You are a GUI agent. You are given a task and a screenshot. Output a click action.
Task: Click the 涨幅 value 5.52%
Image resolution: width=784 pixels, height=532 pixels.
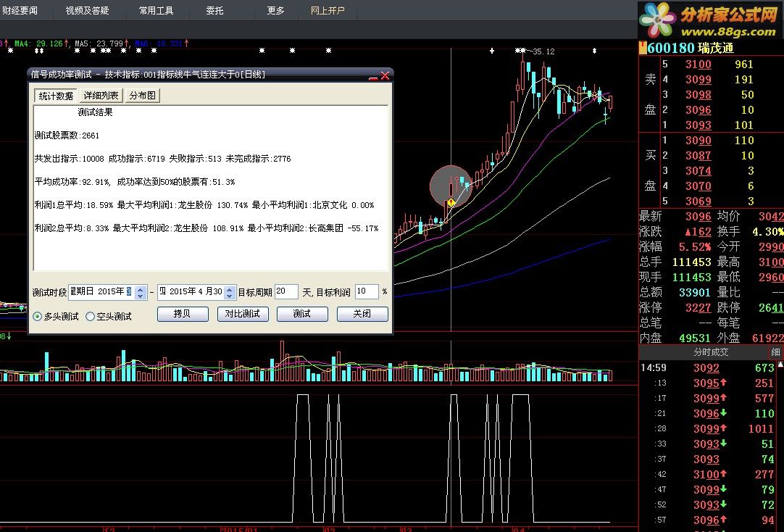(x=694, y=247)
